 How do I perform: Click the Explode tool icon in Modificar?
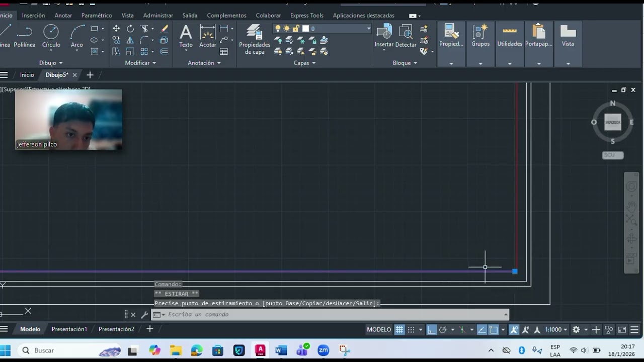click(164, 40)
